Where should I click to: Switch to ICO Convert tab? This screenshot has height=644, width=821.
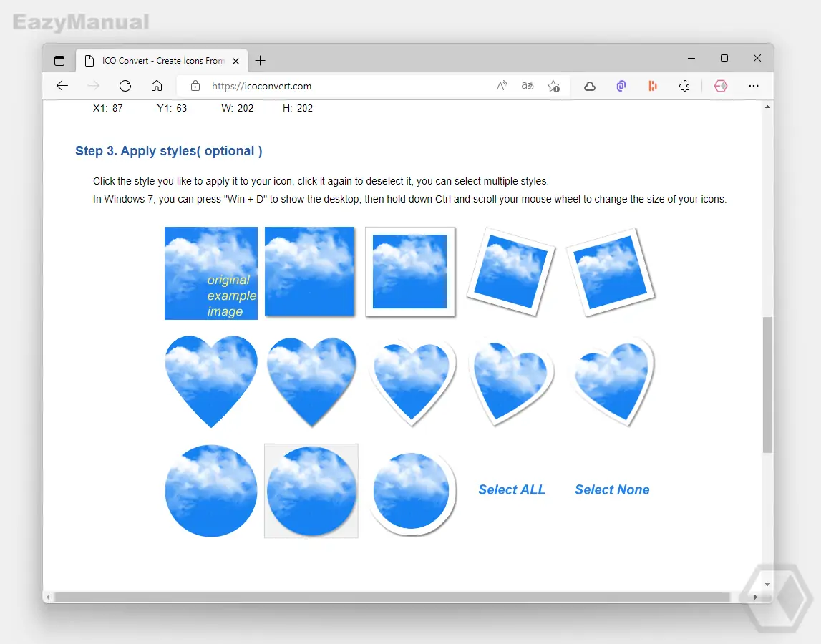coord(162,61)
